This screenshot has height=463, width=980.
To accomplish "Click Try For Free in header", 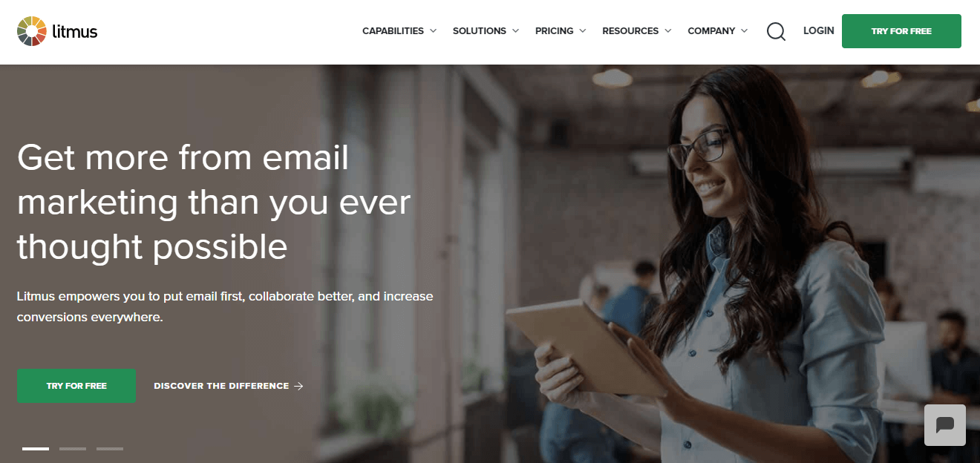I will click(901, 31).
